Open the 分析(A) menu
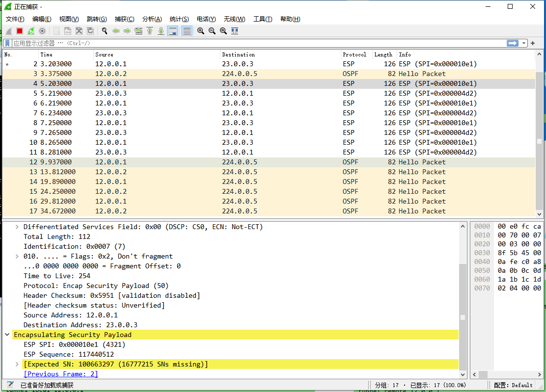This screenshot has height=392, width=546. [151, 19]
